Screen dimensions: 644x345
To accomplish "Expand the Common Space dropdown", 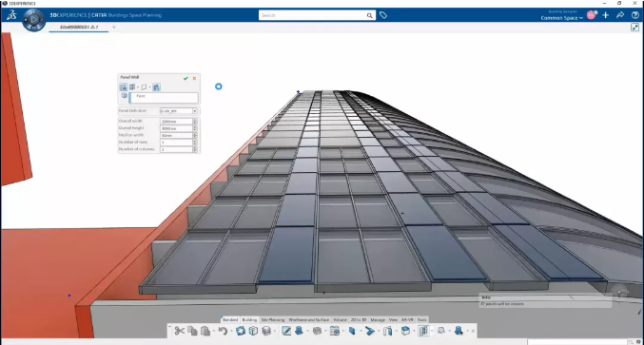I will point(562,18).
